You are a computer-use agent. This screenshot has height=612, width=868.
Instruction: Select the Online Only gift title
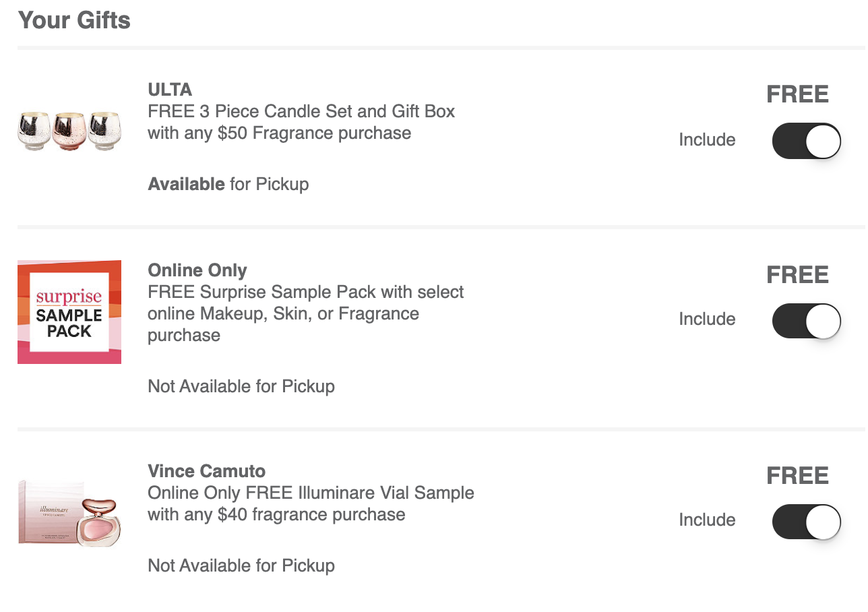tap(197, 270)
